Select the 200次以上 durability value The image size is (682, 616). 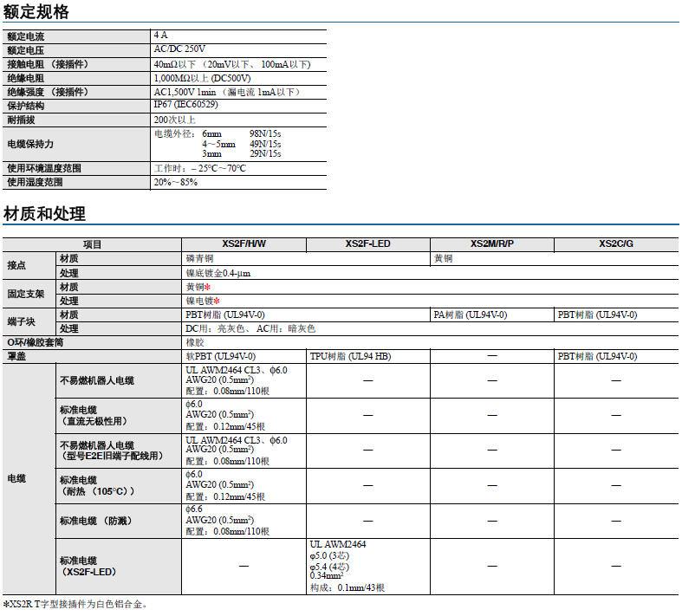coord(174,120)
